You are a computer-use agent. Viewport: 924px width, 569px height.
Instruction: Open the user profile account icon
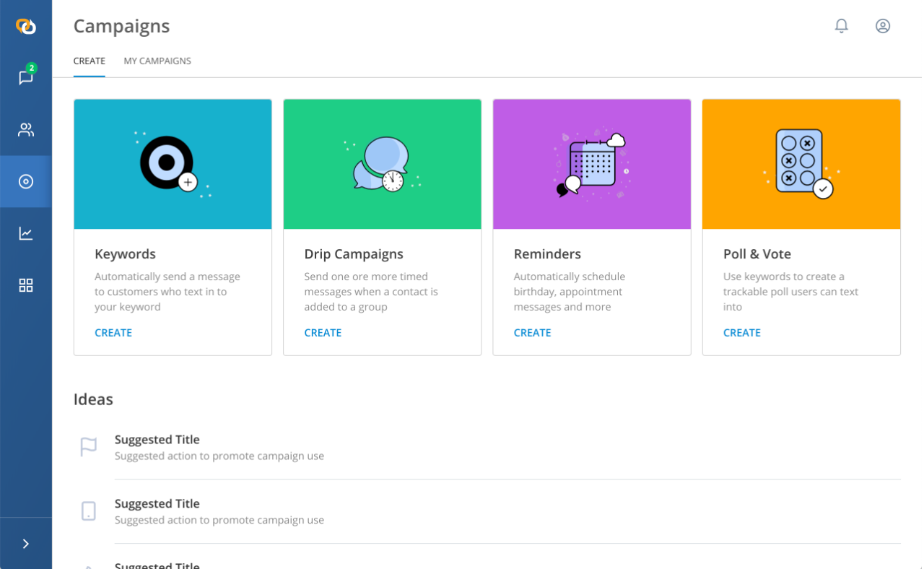[x=882, y=26]
